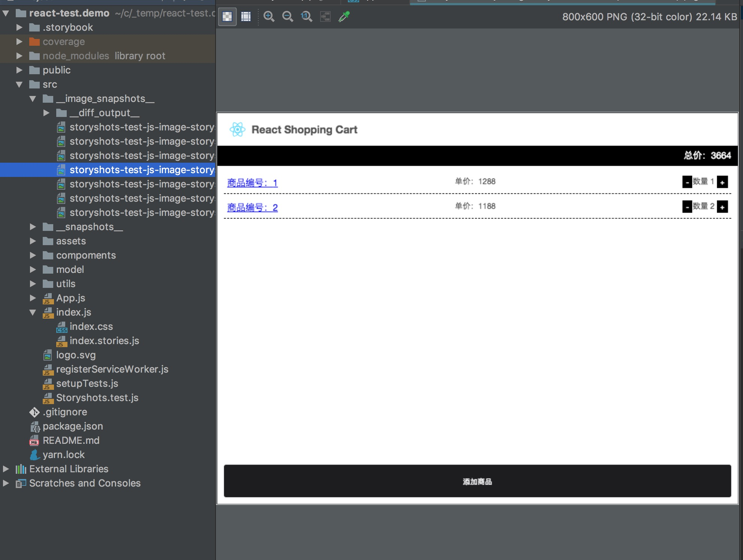Activate the color picker eyedropper

pyautogui.click(x=344, y=16)
